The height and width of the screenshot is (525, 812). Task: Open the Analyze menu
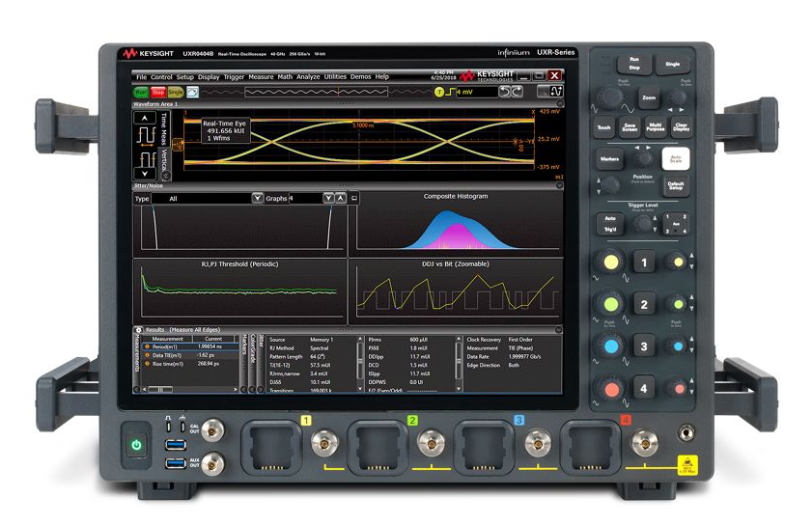click(308, 77)
